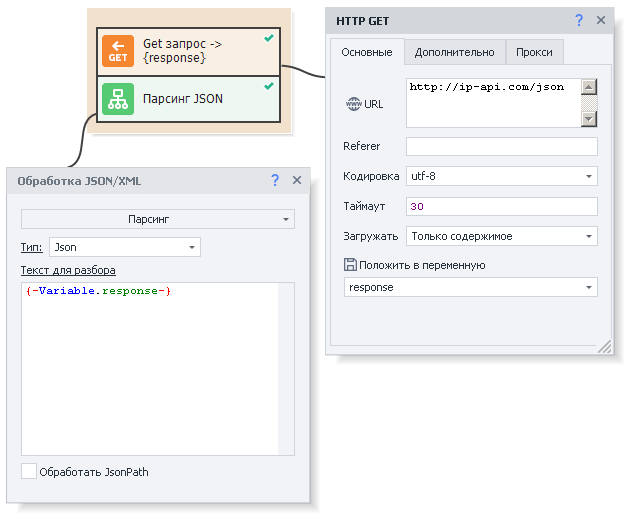Switch to the Прокси tab
Screen dimensions: 626x518
click(x=534, y=52)
